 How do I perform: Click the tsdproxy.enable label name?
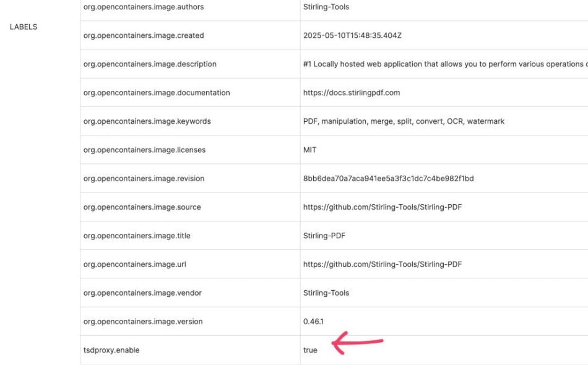pos(111,350)
